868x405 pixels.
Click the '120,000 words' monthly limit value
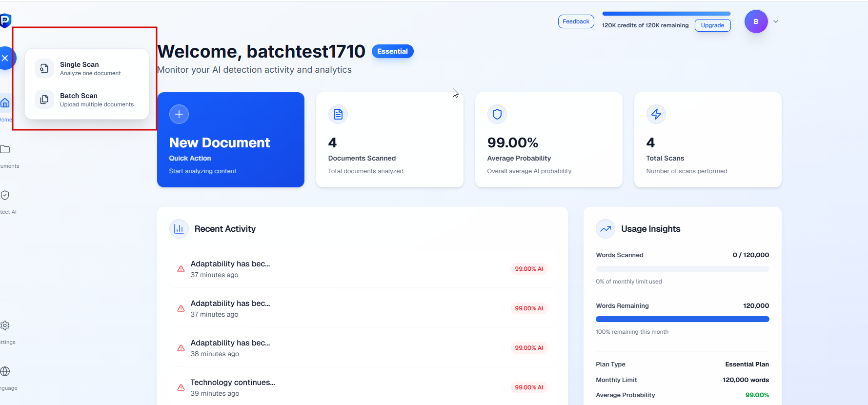tap(746, 380)
